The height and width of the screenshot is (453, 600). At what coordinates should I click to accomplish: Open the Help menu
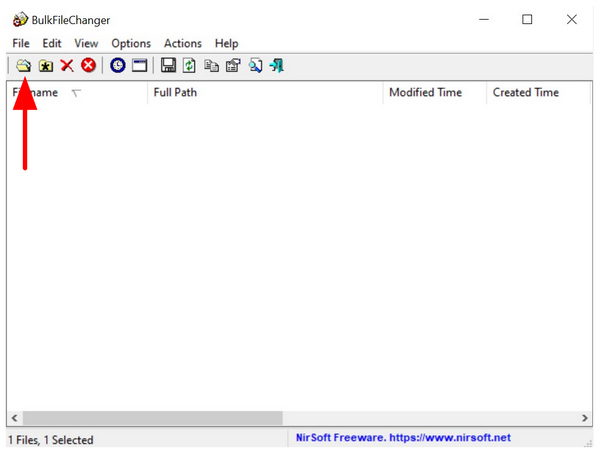(x=227, y=44)
